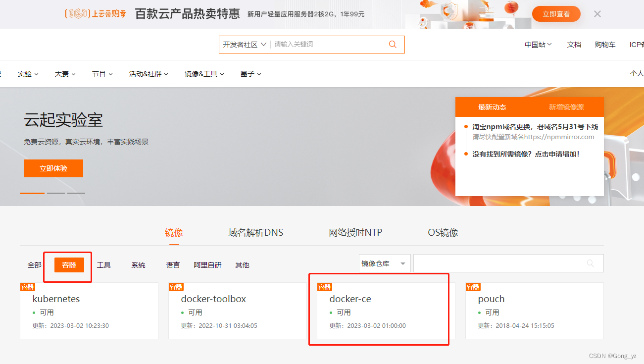Click the orange search magnifier icon
Image resolution: width=644 pixels, height=364 pixels.
[x=393, y=44]
